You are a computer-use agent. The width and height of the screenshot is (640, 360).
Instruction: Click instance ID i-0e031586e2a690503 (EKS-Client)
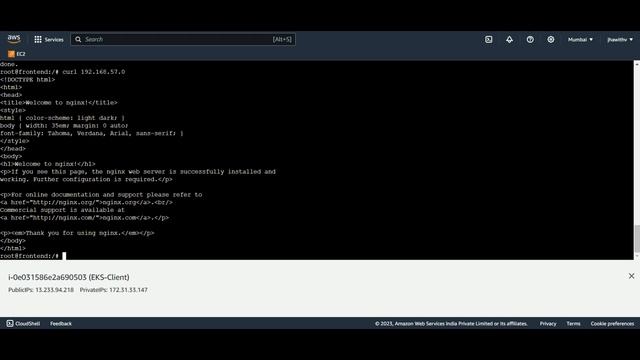[69, 277]
